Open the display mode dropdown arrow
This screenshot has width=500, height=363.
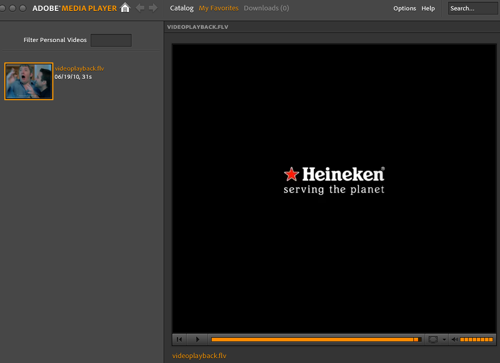(x=444, y=340)
